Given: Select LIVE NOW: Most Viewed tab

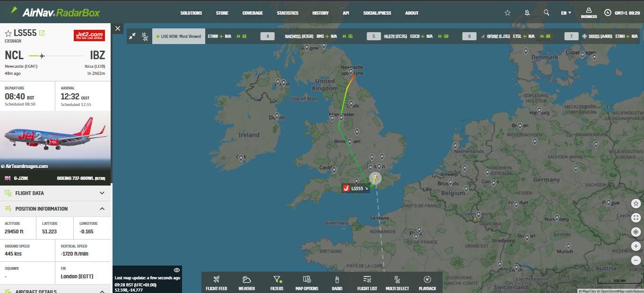Looking at the screenshot, I should coord(179,36).
